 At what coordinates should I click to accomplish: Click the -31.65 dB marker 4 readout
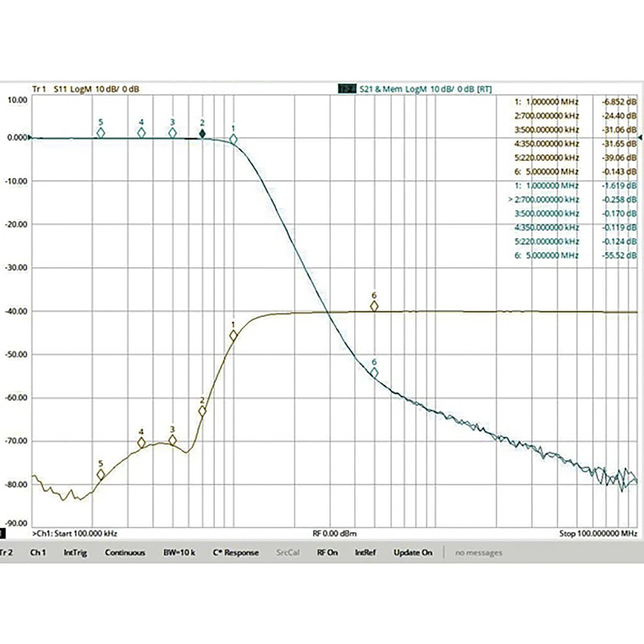pyautogui.click(x=619, y=144)
